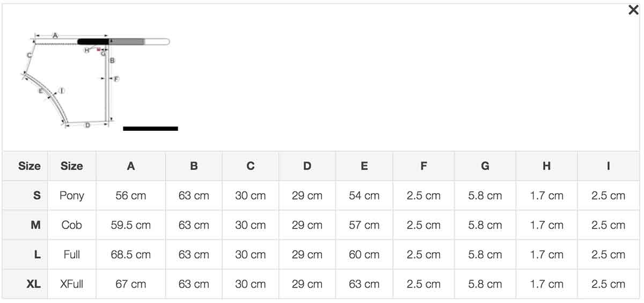Image resolution: width=644 pixels, height=303 pixels.
Task: Click the label A in the diagram
Action: tap(55, 35)
